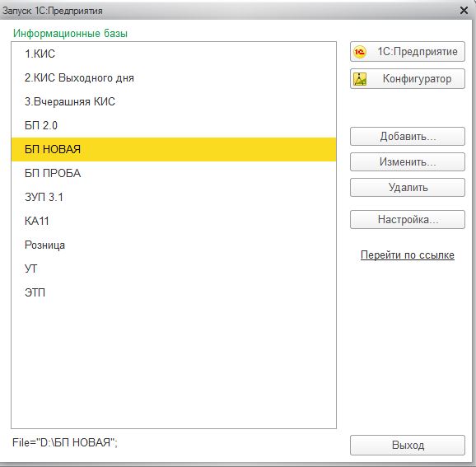Click the Configurator icon on Конфигуратор button
Viewport: 476px width, 467px height.
360,79
